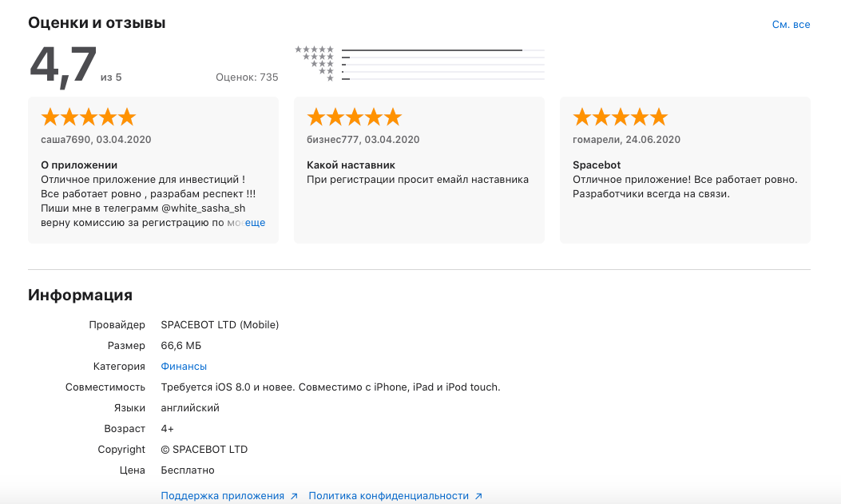
Task: Click the "Оценки и отзывы" section heading
Action: tap(97, 23)
